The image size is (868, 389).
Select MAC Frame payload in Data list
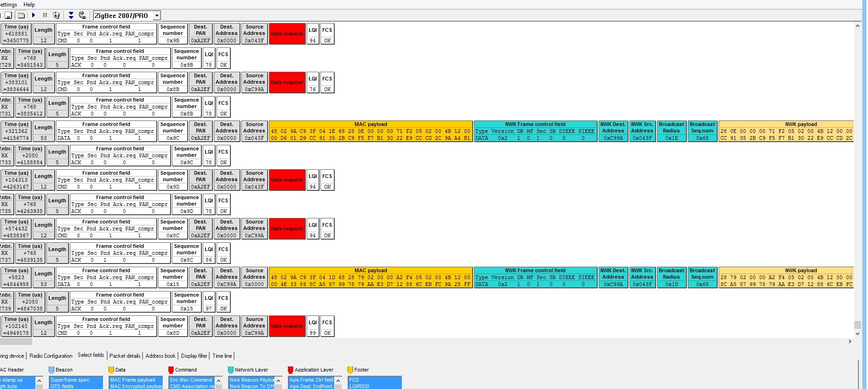click(136, 380)
